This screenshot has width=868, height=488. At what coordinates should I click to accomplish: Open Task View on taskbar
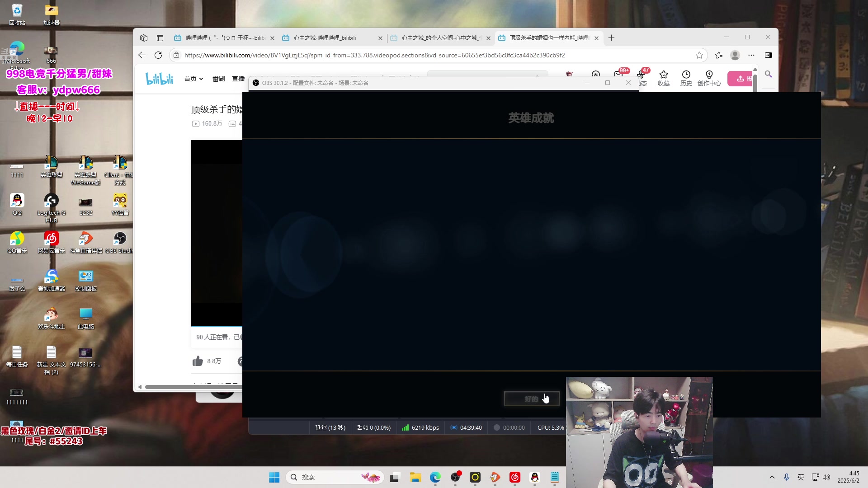coord(395,477)
